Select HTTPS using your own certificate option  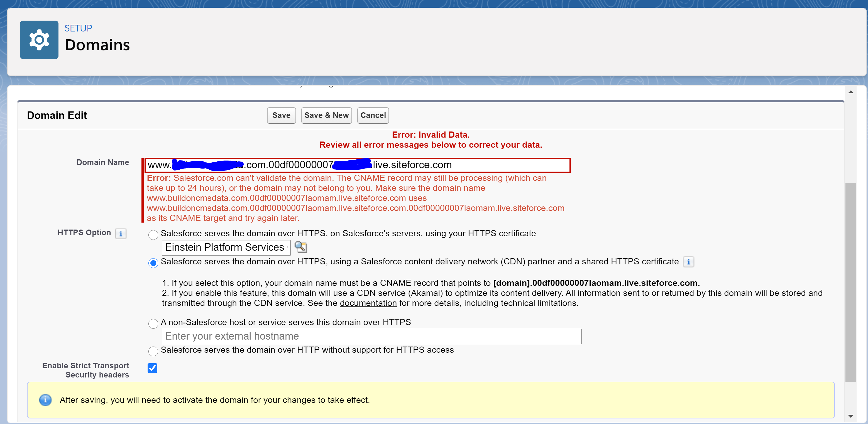tap(153, 235)
